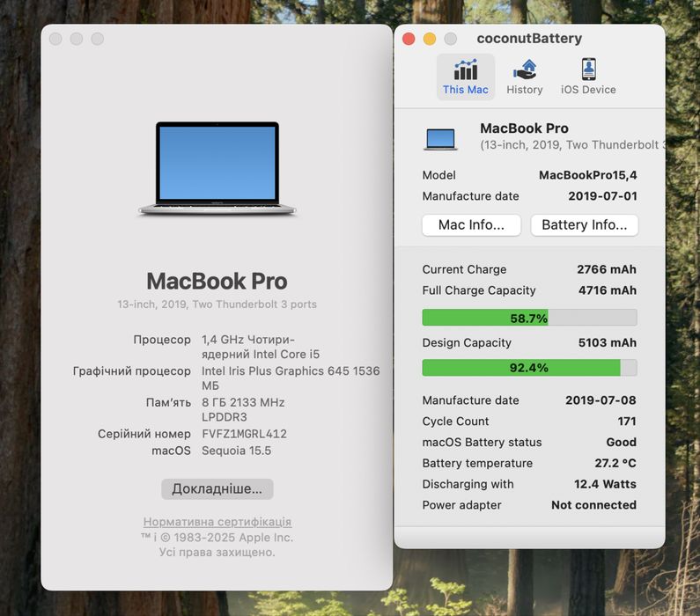Switch to the iOS Device tab
700x616 pixels.
pos(588,77)
